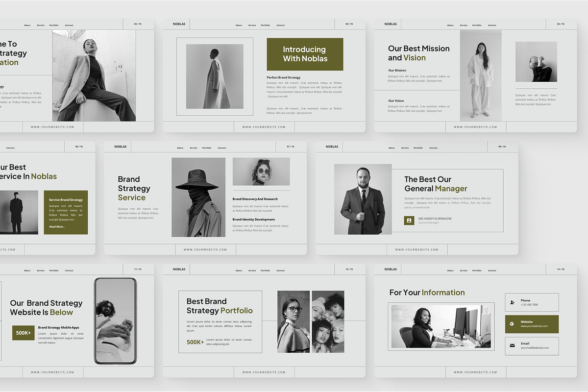Choose Service in the slide 04 navigation
The width and height of the screenshot is (588, 392).
464,25
